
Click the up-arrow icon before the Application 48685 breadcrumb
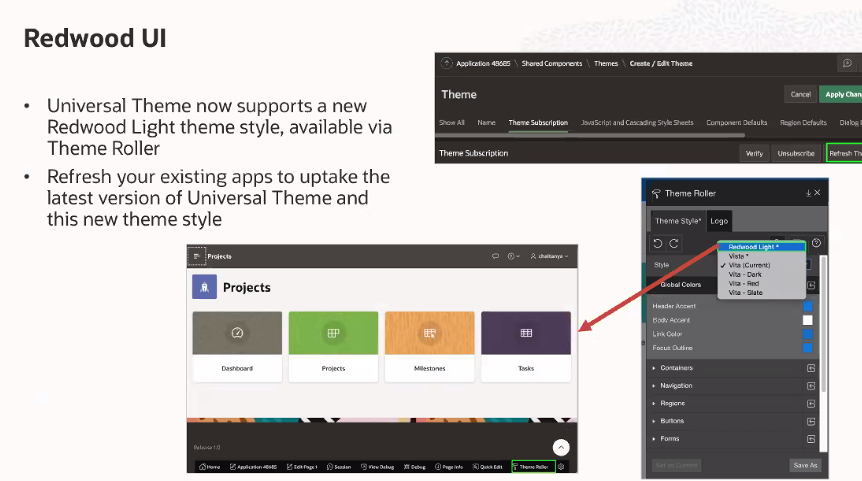(446, 63)
